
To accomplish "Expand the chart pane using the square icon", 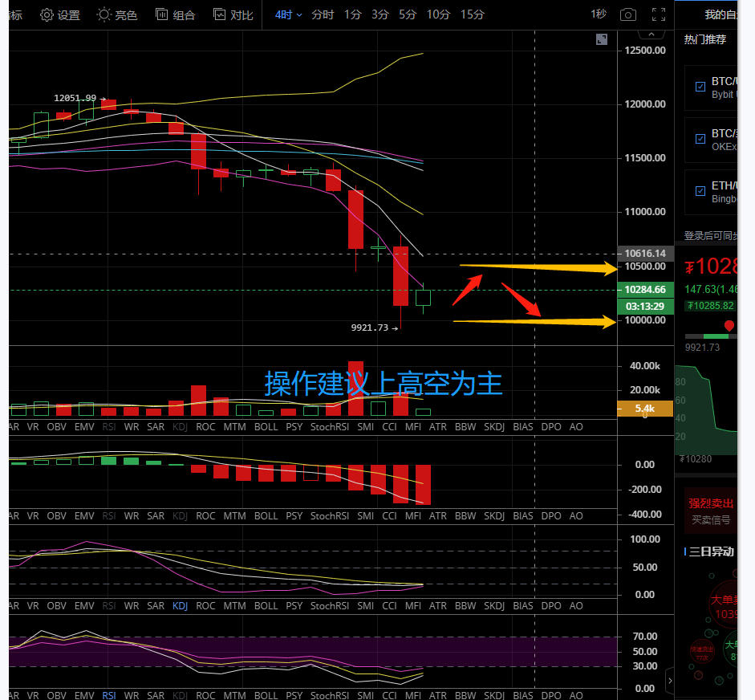I will tap(602, 39).
